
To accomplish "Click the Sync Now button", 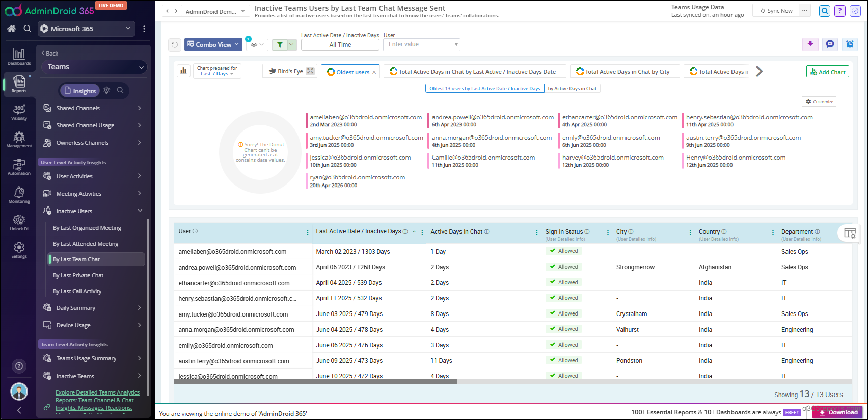I will coord(776,11).
